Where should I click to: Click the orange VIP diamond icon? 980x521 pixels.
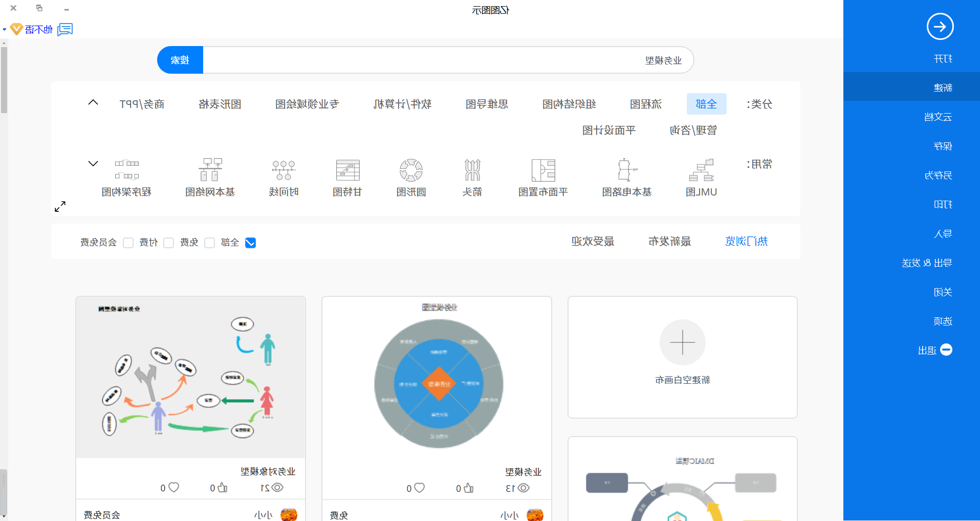coord(16,29)
